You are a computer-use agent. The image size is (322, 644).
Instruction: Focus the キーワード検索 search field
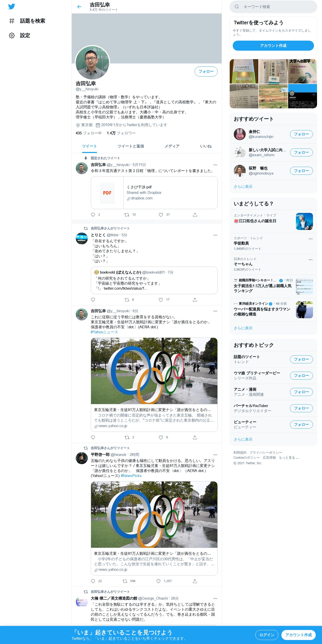273,7
